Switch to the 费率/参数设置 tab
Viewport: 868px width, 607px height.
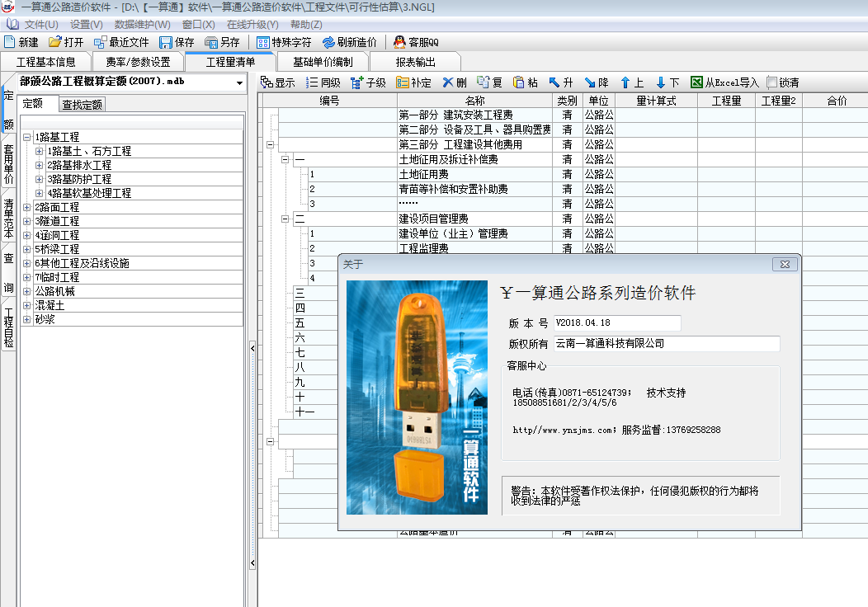tap(139, 62)
